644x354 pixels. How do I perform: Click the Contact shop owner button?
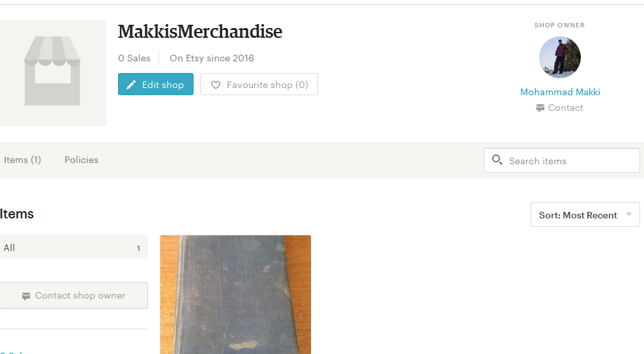74,296
